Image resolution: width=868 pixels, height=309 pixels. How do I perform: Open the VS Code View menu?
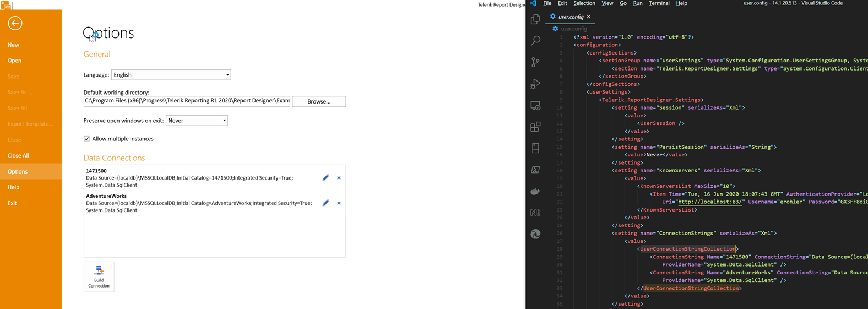[x=607, y=3]
